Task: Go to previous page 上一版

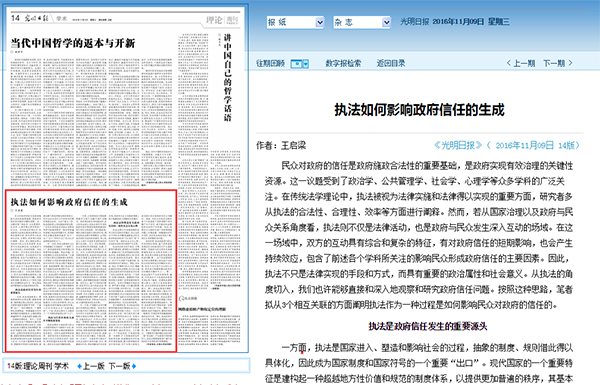Action: click(x=94, y=366)
